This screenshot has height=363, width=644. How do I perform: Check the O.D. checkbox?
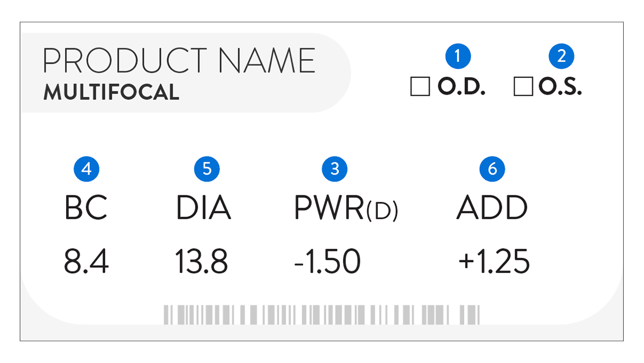click(420, 86)
